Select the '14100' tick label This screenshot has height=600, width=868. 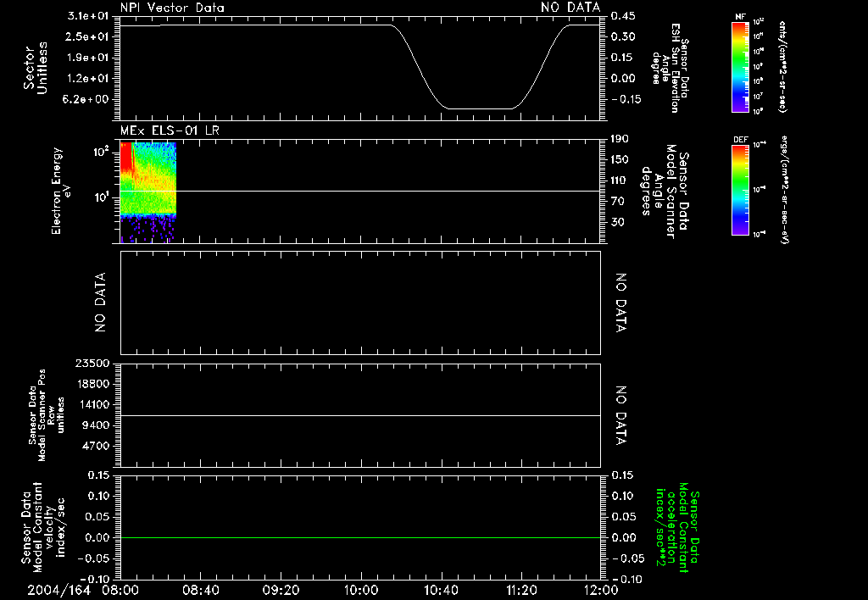point(94,404)
